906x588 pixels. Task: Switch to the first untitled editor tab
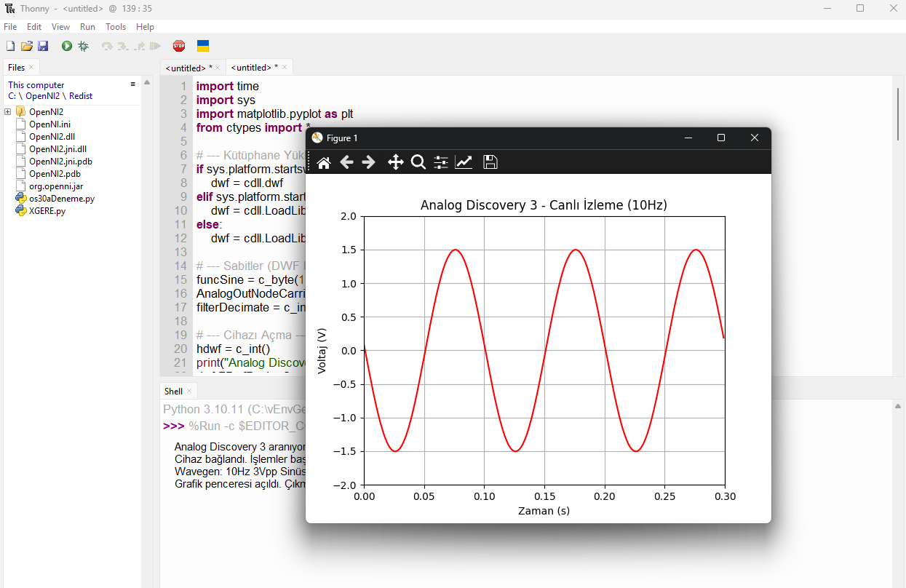click(188, 68)
